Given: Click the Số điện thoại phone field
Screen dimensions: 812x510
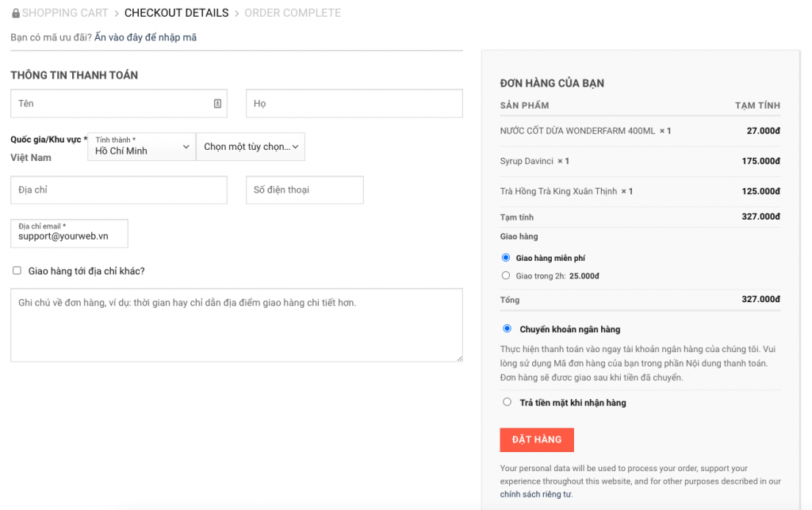Looking at the screenshot, I should click(304, 190).
